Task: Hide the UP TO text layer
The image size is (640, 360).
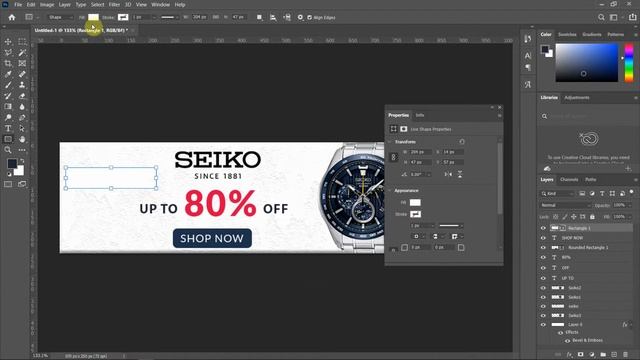Action: point(543,278)
